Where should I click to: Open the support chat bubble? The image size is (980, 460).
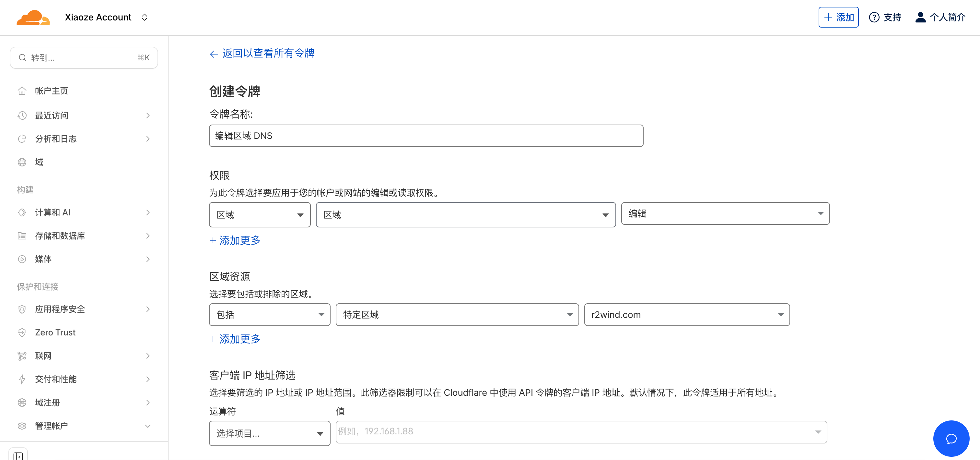951,438
